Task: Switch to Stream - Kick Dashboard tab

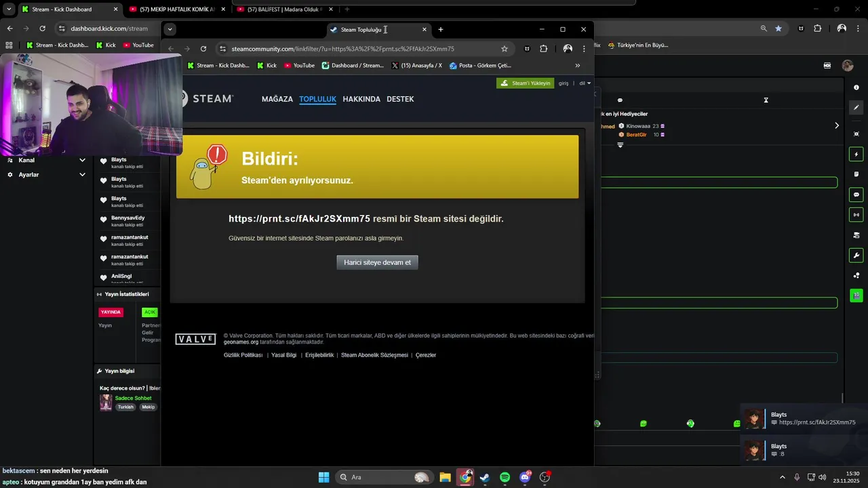Action: [71, 9]
